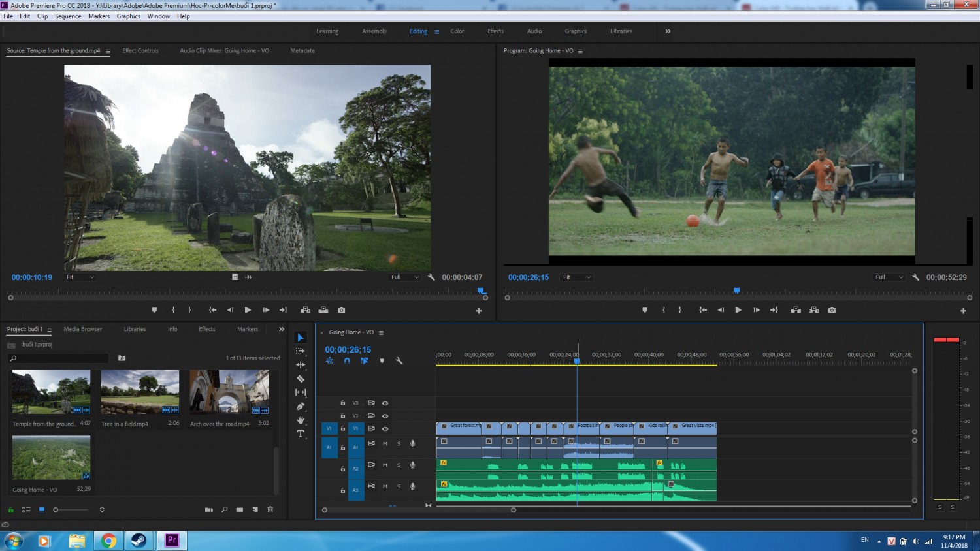Open the Sequence menu

coord(68,16)
